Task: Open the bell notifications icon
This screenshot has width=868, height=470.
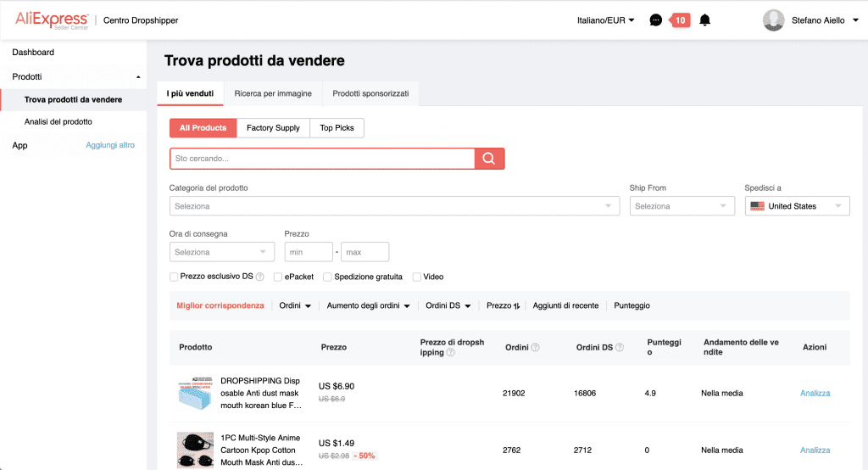Action: coord(704,20)
